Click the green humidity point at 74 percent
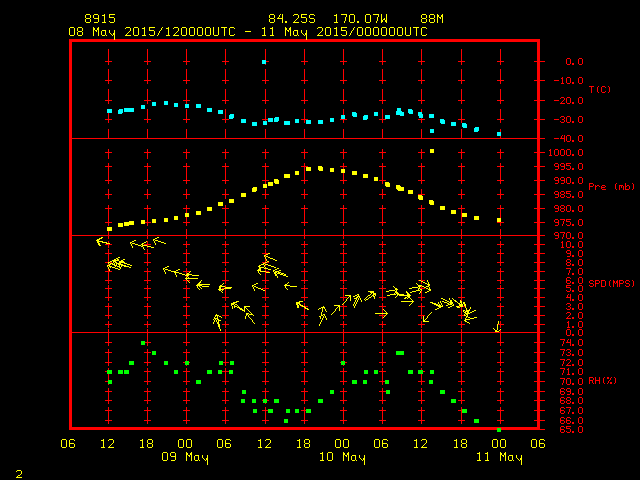 pos(143,343)
